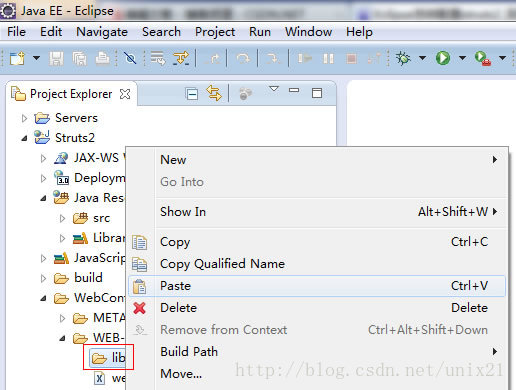Select the Servers folder

click(66, 118)
